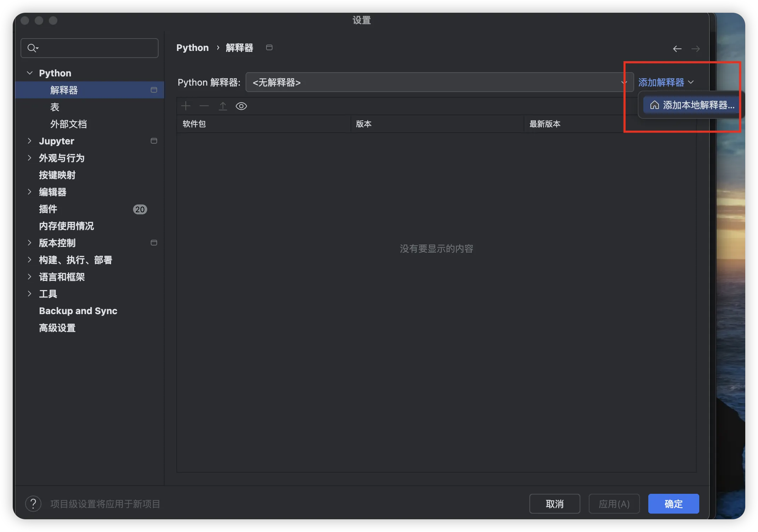Toggle the eye icon for early releases
The height and width of the screenshot is (532, 758).
pyautogui.click(x=241, y=106)
